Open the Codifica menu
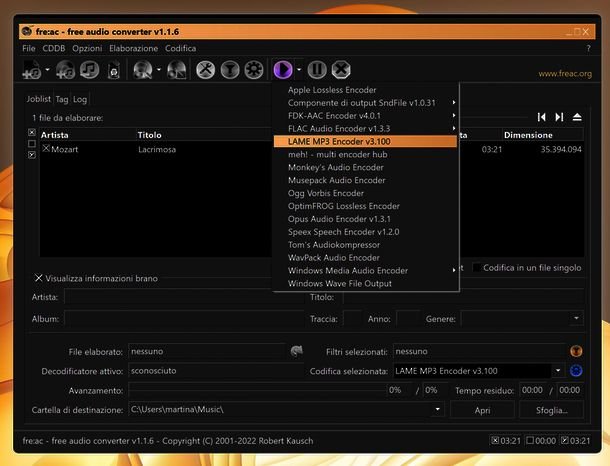Viewport: 610px width, 466px height. (181, 48)
